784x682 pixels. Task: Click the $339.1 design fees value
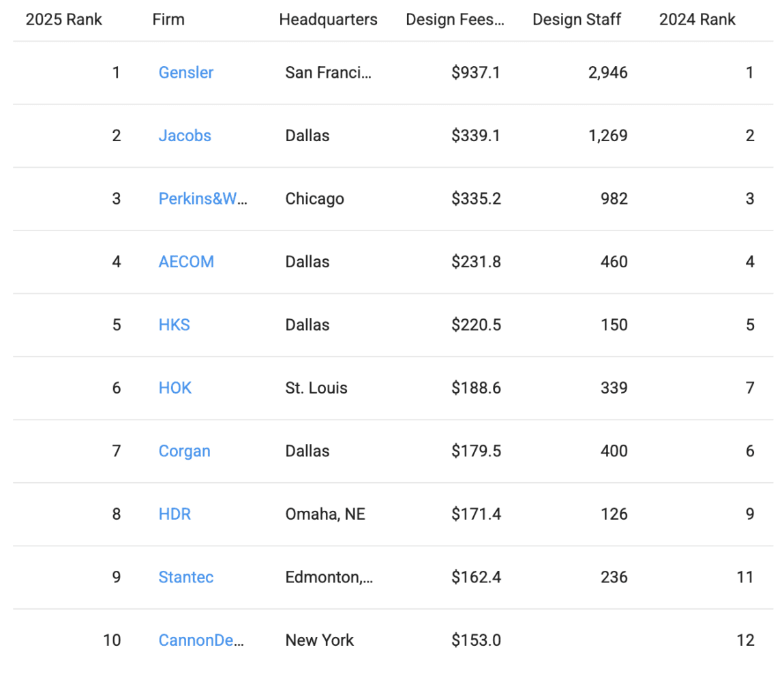pyautogui.click(x=475, y=136)
